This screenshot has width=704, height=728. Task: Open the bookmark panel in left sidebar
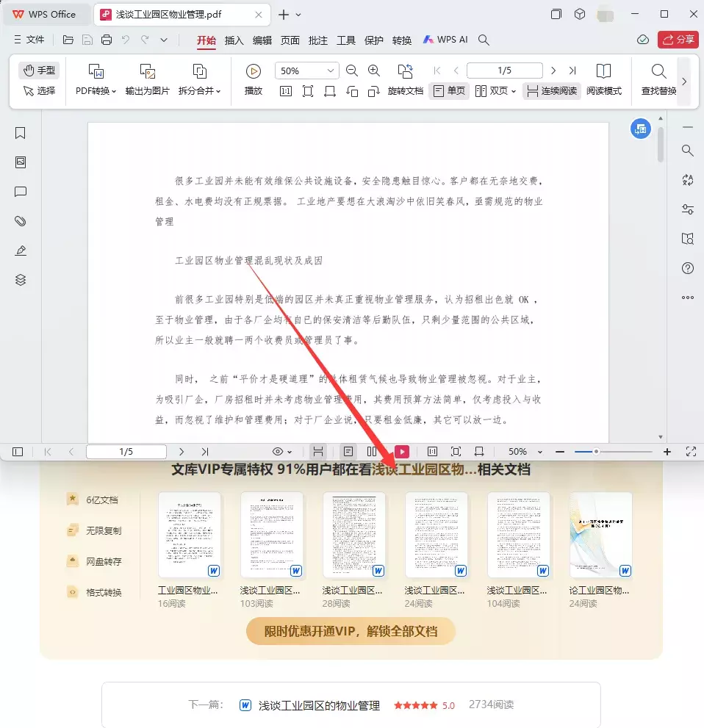coord(21,133)
